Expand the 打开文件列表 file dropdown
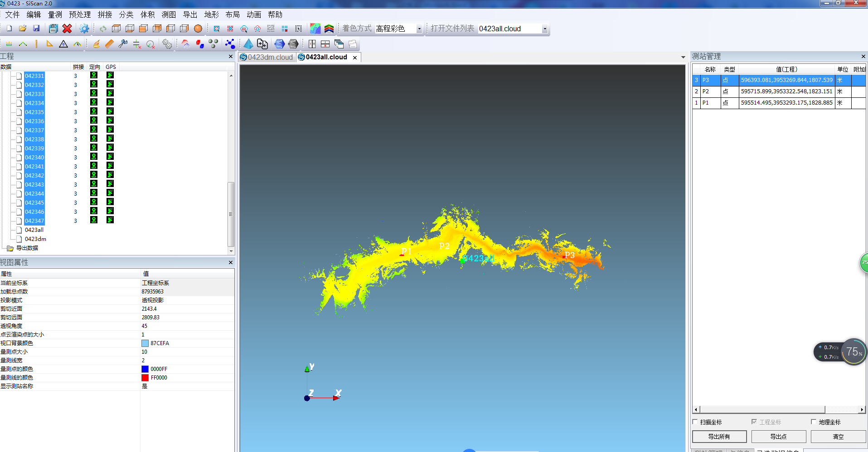Screen dimensions: 868x452 click(x=544, y=29)
